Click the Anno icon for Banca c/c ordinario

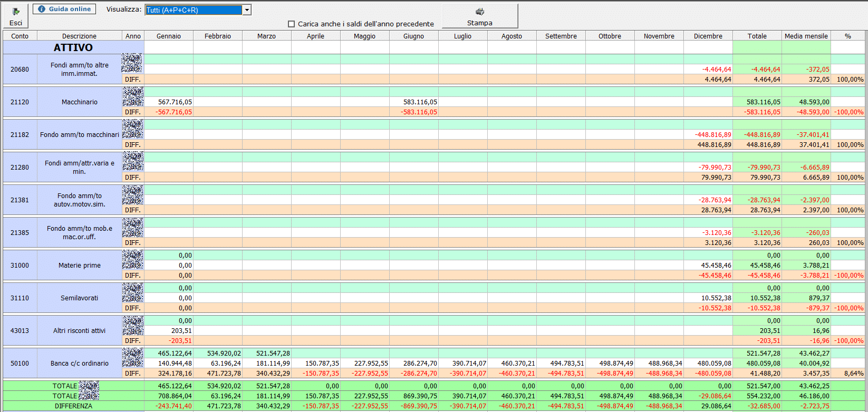click(x=133, y=358)
